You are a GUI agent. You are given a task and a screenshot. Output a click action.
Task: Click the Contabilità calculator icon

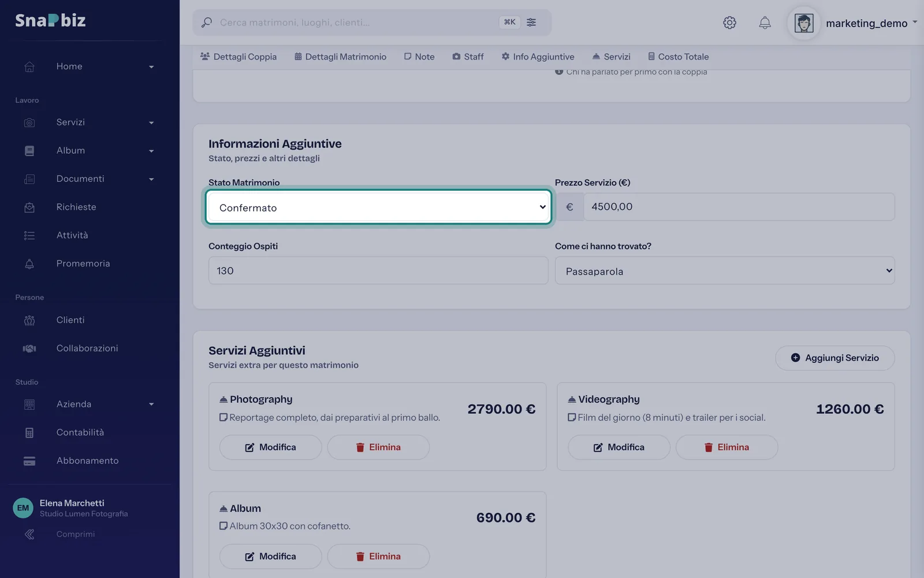29,433
